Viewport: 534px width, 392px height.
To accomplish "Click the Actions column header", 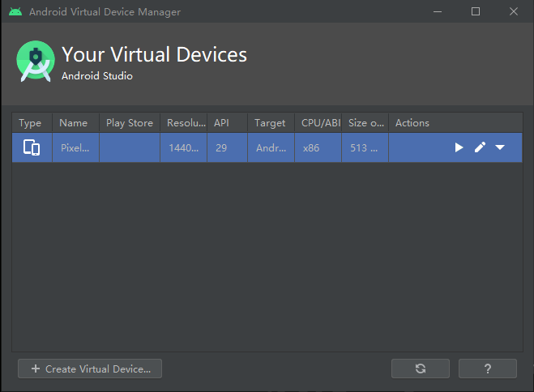I will click(x=455, y=122).
